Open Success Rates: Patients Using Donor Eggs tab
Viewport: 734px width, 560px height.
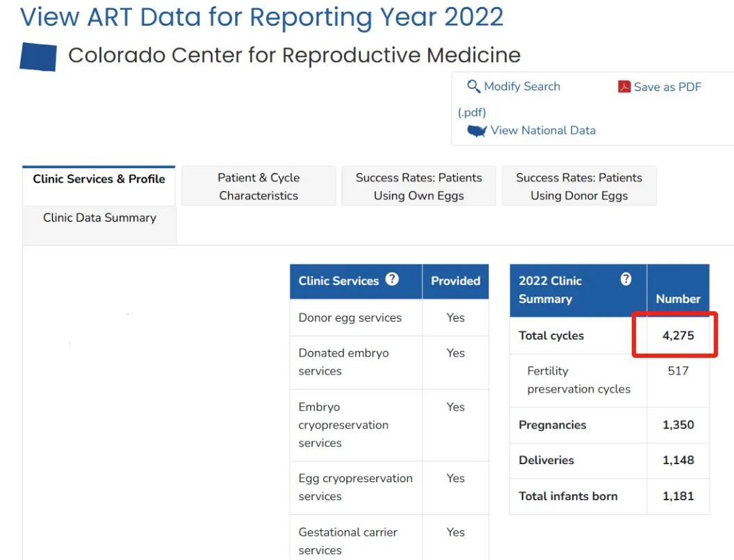[579, 186]
